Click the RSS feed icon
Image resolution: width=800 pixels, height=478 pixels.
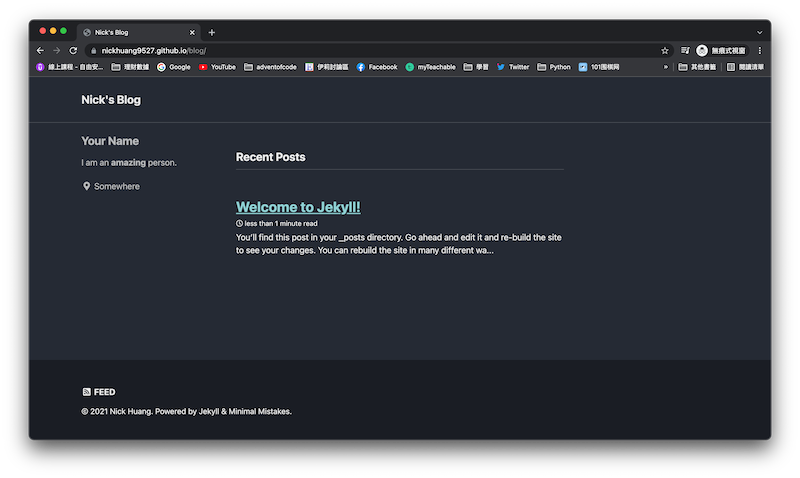87,392
